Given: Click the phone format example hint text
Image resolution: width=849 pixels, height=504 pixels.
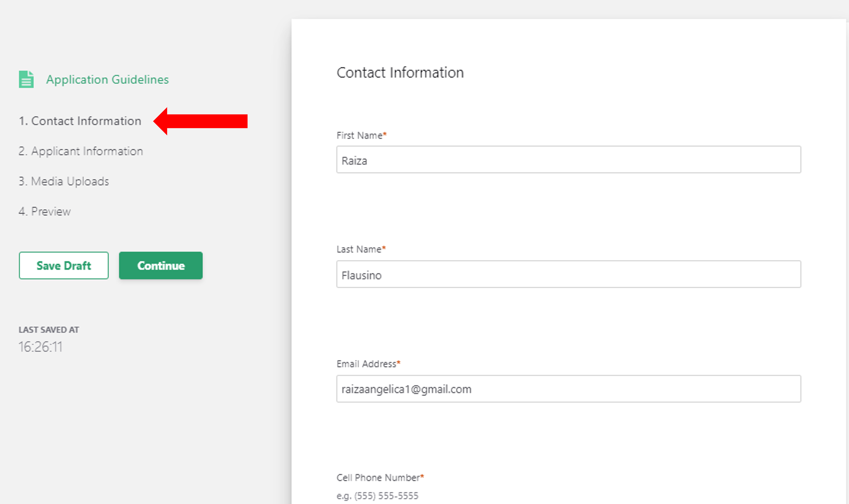Looking at the screenshot, I should coord(377,496).
